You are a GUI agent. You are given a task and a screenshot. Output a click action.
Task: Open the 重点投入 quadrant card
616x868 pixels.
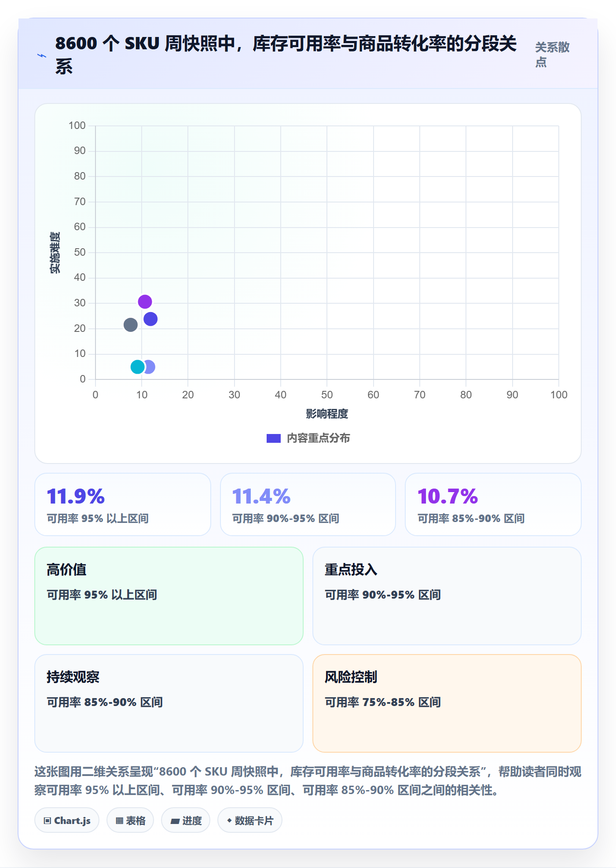pyautogui.click(x=447, y=596)
